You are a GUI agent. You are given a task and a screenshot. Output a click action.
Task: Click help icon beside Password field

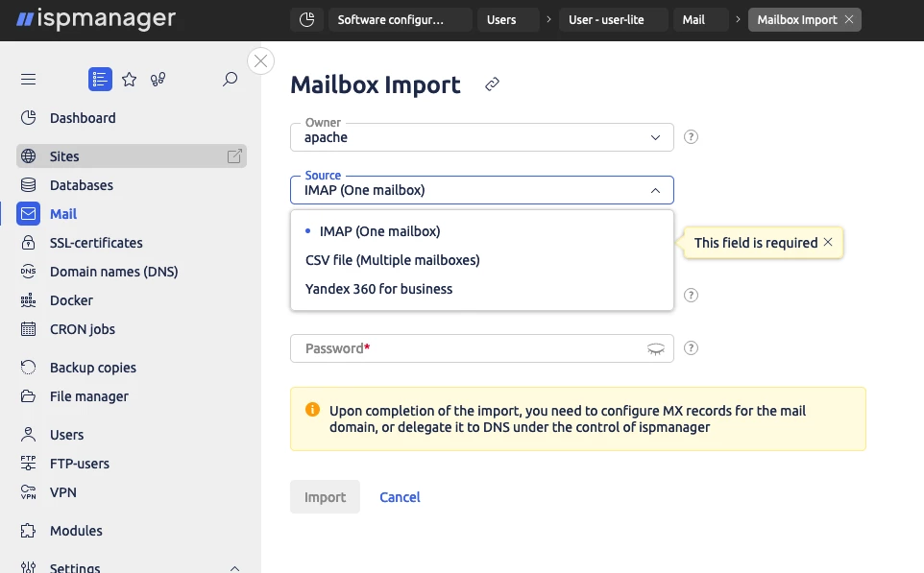point(691,348)
